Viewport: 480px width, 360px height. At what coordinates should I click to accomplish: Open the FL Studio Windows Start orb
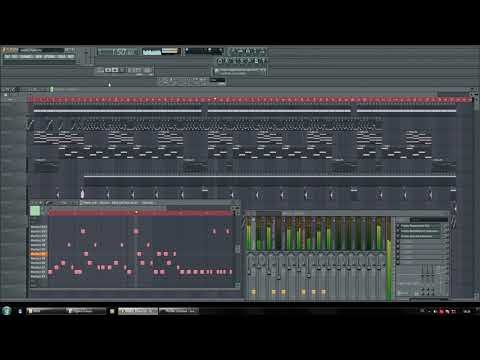pos(6,311)
